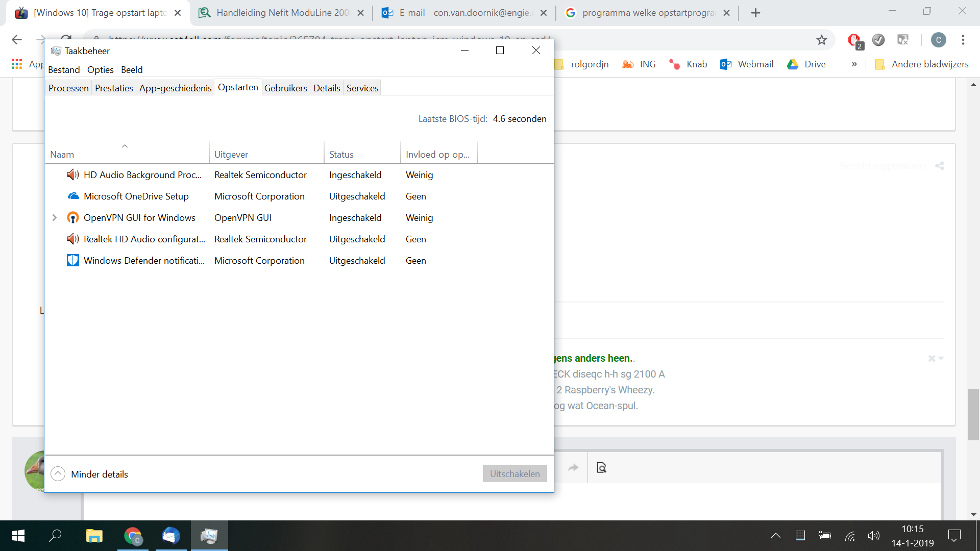Click the clock showing 10:15
Viewport: 980px width, 551px height.
click(x=912, y=529)
